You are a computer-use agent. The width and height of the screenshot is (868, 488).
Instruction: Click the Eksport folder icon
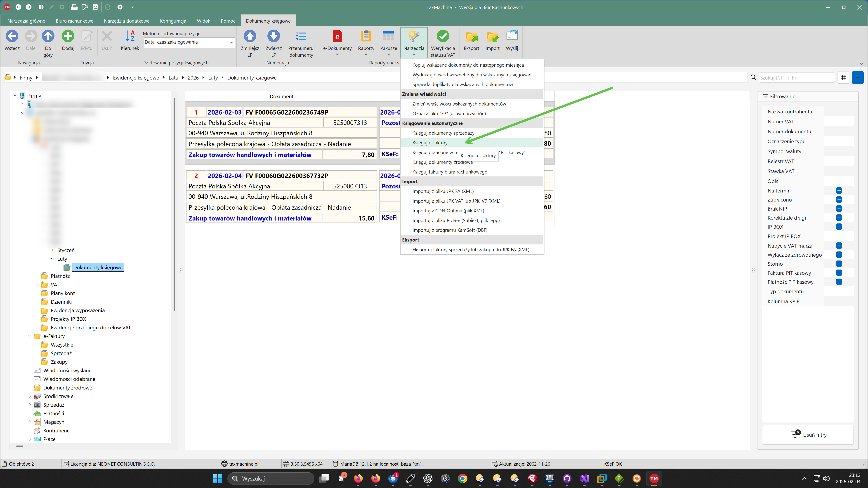[471, 37]
